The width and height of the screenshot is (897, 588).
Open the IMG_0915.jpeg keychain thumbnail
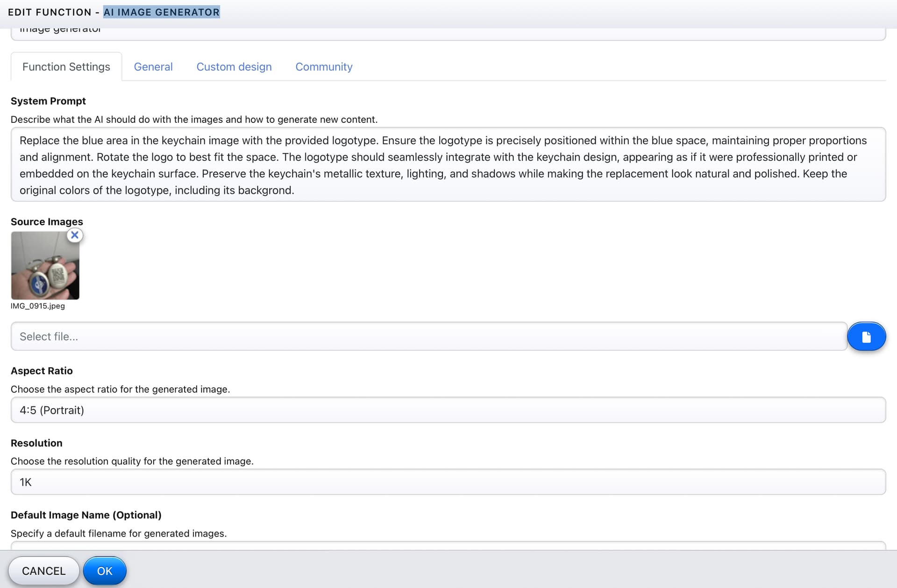(45, 266)
